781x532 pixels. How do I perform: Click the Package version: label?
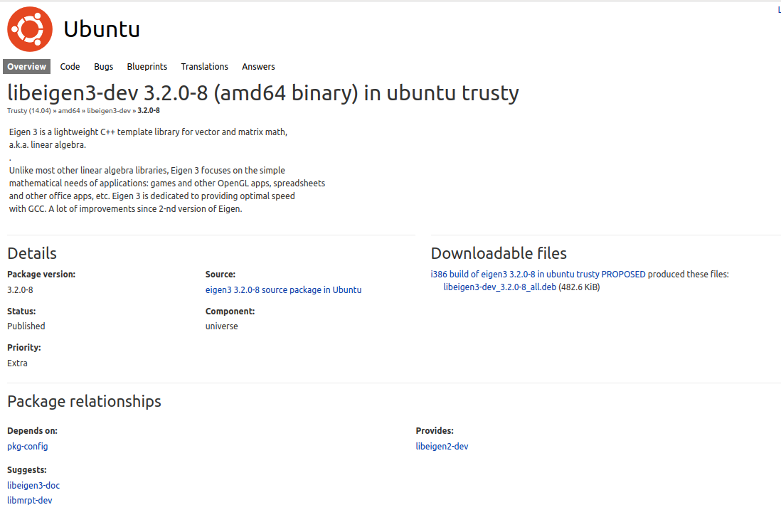[41, 275]
